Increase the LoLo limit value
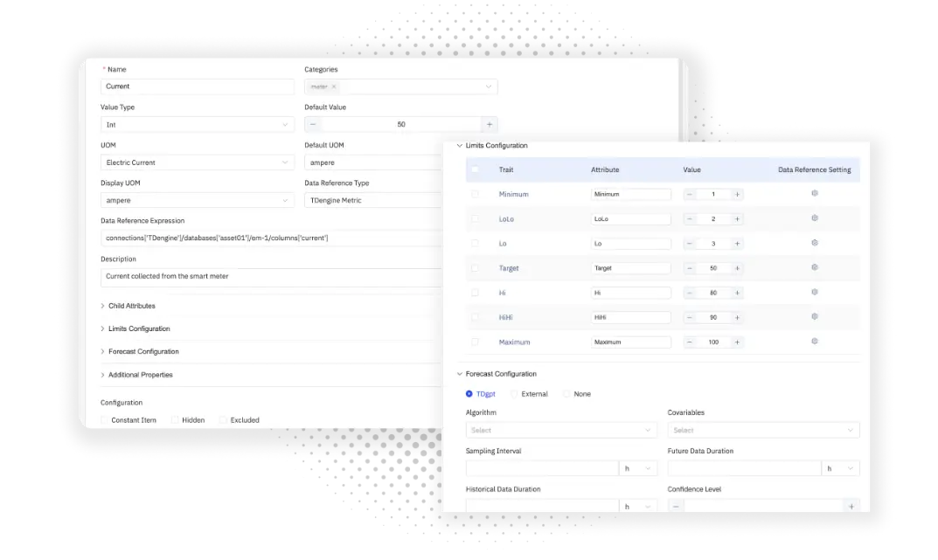 (737, 218)
